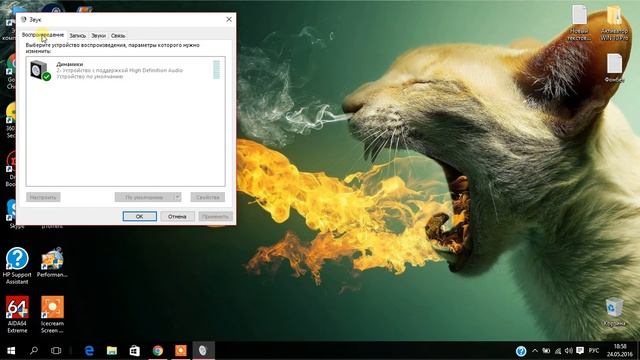The height and width of the screenshot is (360, 640).
Task: Open HP Support Assistant desktop shortcut
Action: pyautogui.click(x=17, y=265)
